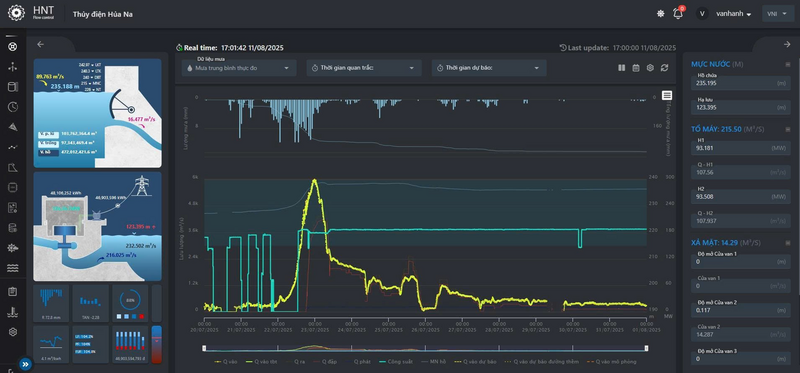800x373 pixels.
Task: Open the chart hamburger menu
Action: click(x=667, y=95)
